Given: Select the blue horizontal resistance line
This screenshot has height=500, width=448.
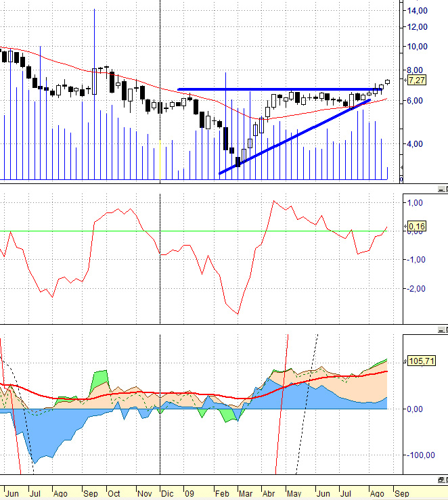Looking at the screenshot, I should tap(279, 89).
